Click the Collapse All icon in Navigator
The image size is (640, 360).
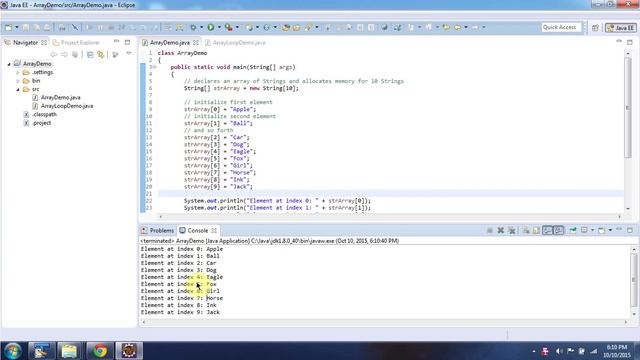[x=90, y=54]
